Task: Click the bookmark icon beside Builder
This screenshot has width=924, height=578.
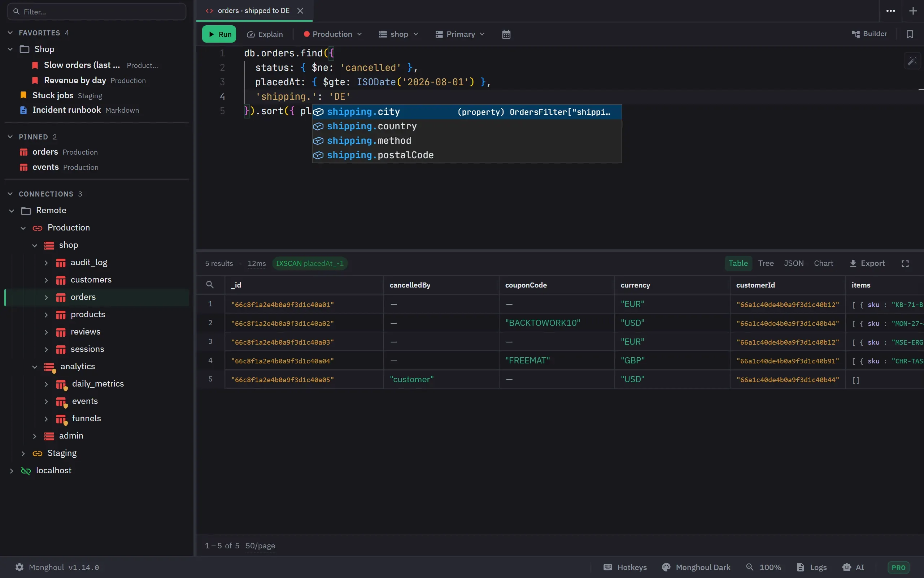Action: [x=910, y=34]
